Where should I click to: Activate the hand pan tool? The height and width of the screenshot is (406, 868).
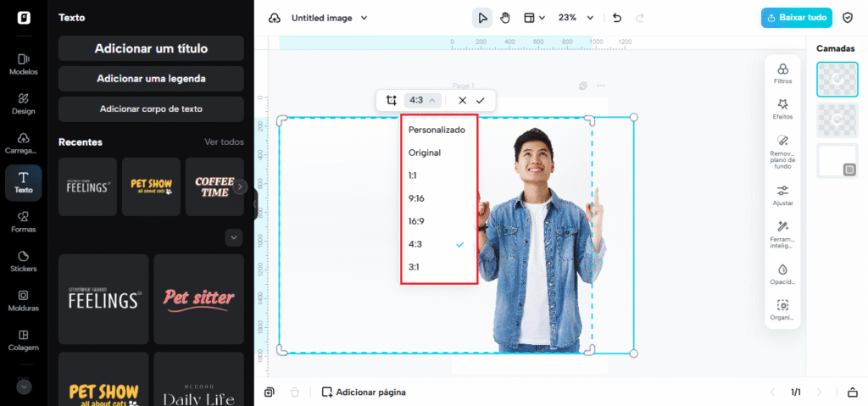[505, 18]
